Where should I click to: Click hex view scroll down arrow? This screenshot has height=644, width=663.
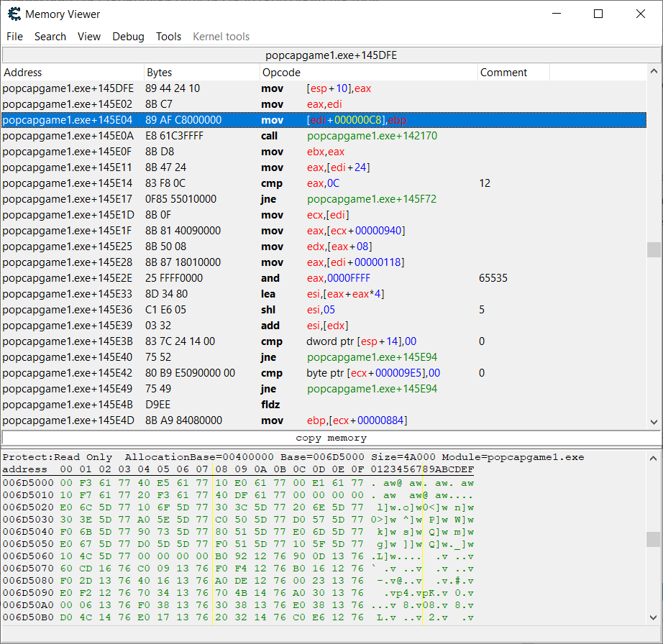click(x=653, y=617)
